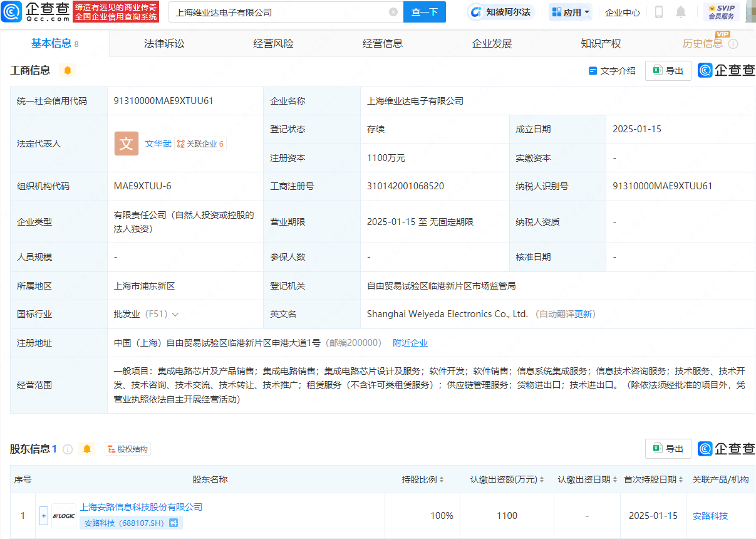756x539 pixels.
Task: Open the Qcc.com logo home link
Action: [x=34, y=11]
